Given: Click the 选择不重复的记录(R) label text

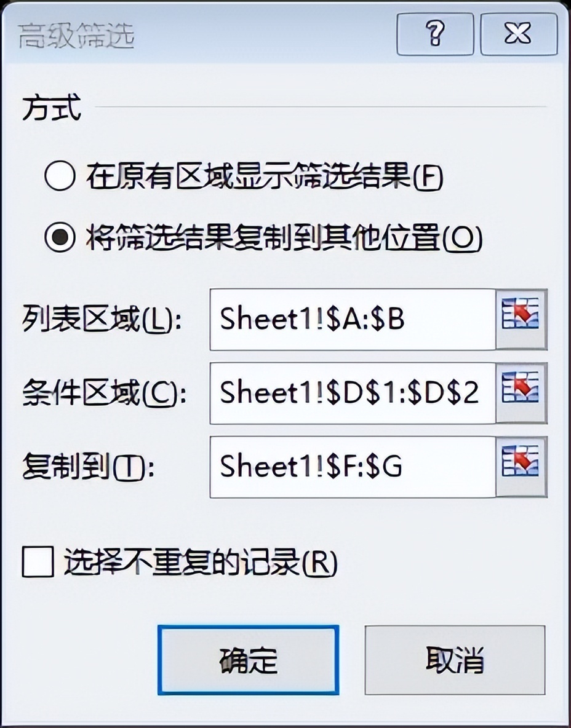Looking at the screenshot, I should (x=200, y=562).
